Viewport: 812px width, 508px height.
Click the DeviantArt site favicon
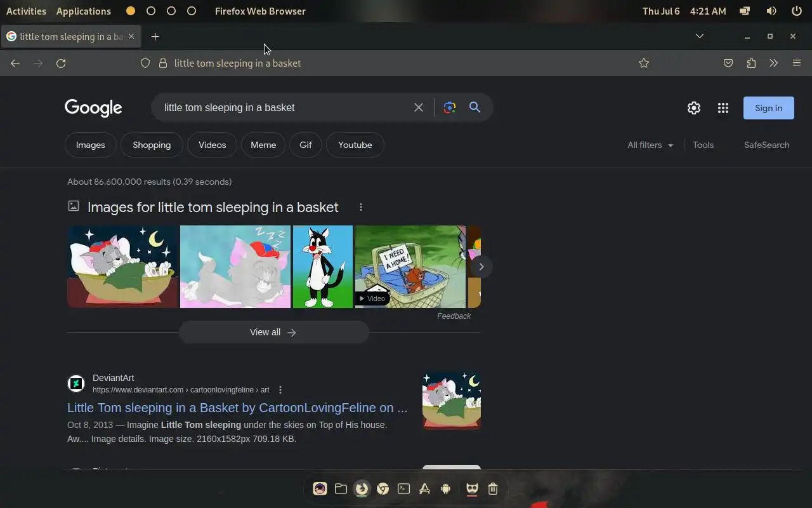(x=76, y=384)
